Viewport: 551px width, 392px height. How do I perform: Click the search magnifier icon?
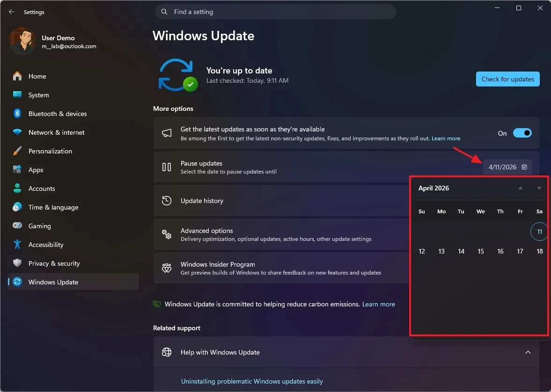pos(164,12)
